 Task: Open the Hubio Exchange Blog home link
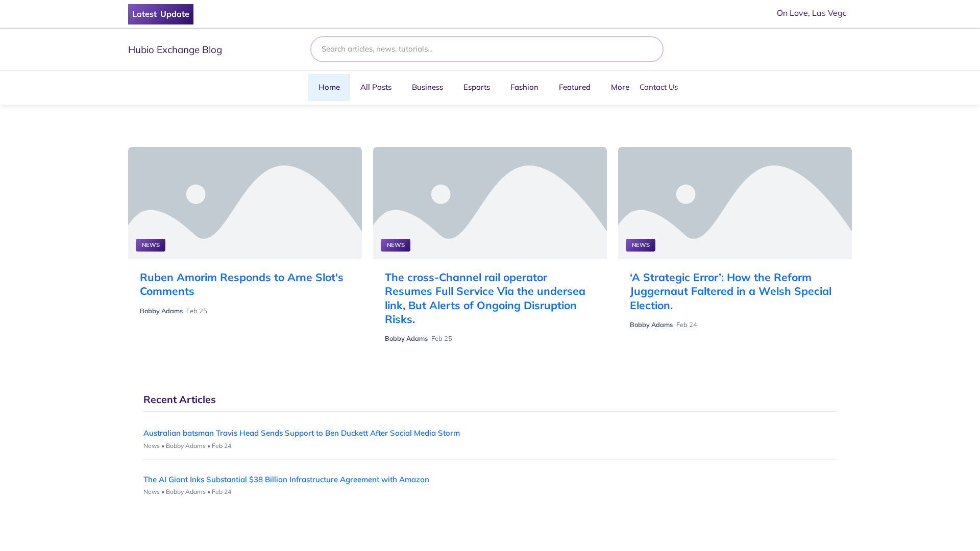[175, 49]
